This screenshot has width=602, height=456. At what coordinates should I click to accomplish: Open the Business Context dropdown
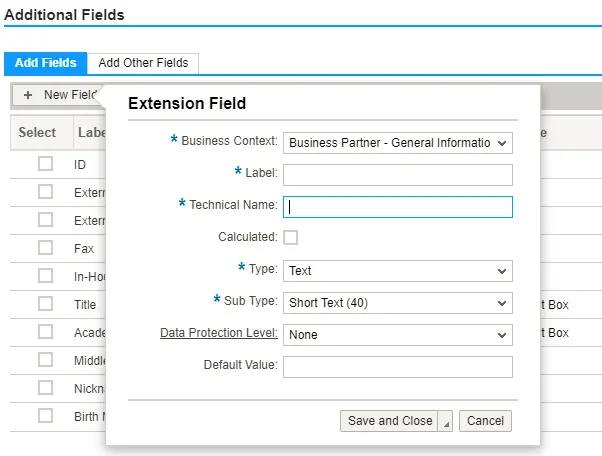pos(397,142)
